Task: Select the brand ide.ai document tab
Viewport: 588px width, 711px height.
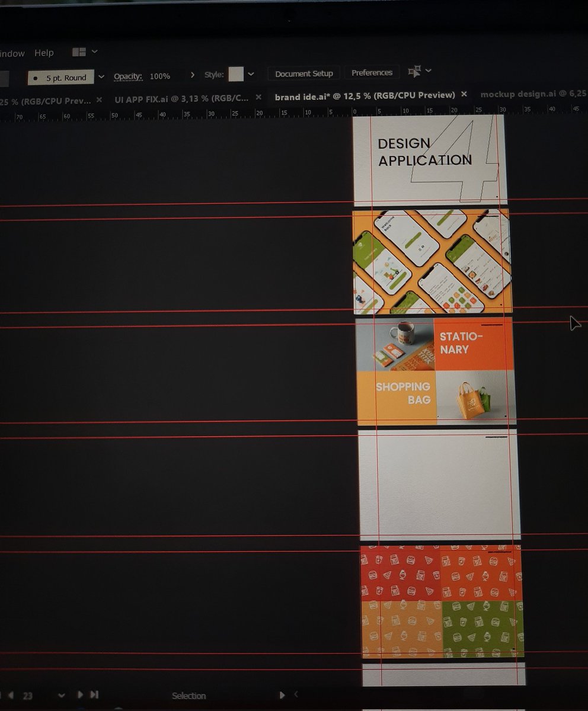Action: pyautogui.click(x=365, y=95)
